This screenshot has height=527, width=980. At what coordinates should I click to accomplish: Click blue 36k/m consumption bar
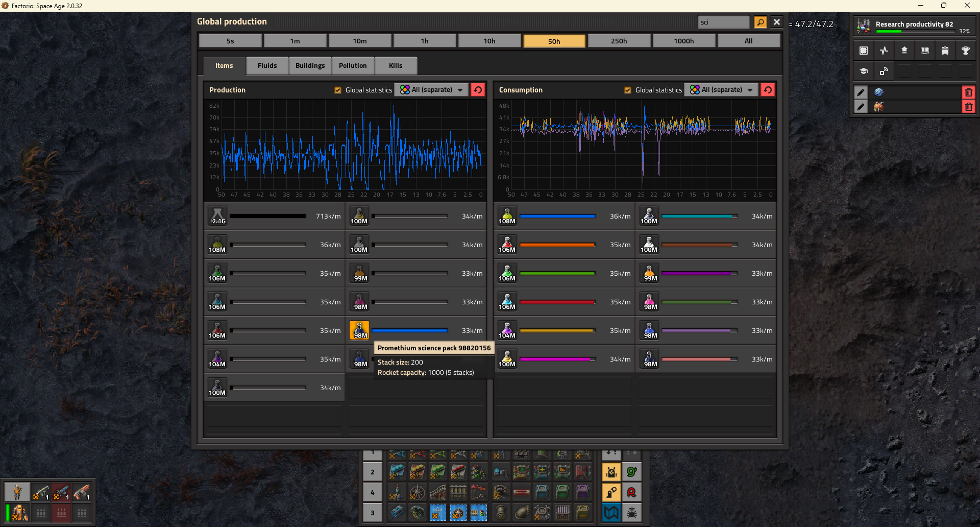click(x=557, y=217)
